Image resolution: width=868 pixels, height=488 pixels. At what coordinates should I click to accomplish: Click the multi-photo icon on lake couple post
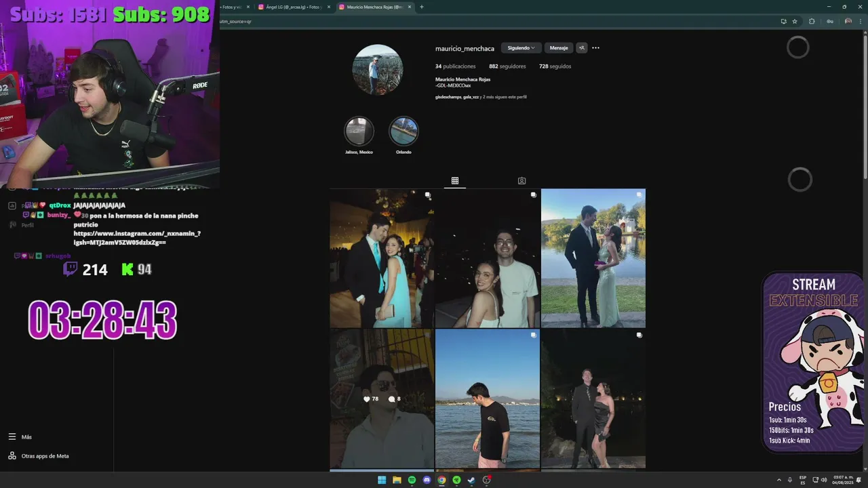click(639, 195)
